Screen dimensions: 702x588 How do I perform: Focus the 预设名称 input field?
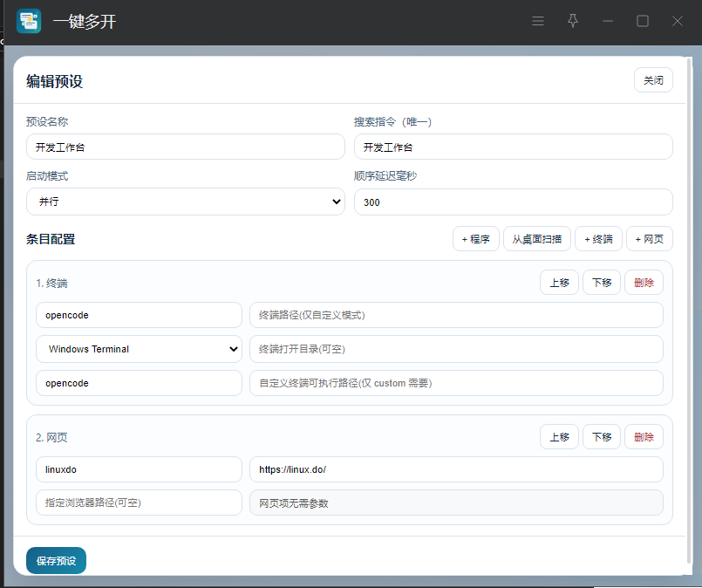[186, 147]
